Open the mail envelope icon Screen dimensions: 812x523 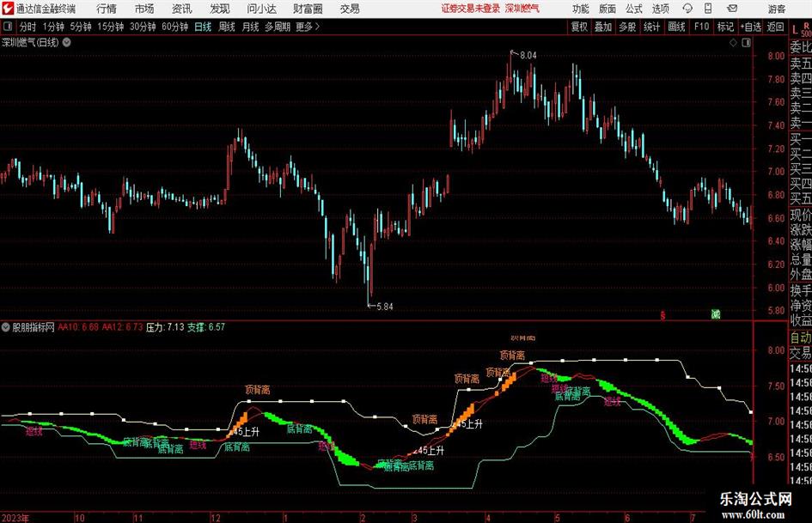732,9
